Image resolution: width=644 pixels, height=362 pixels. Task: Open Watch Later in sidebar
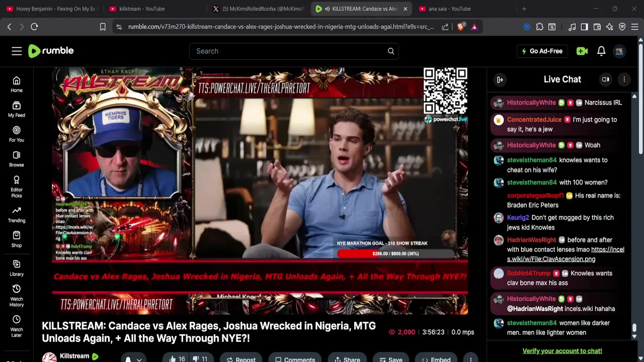pos(17,326)
